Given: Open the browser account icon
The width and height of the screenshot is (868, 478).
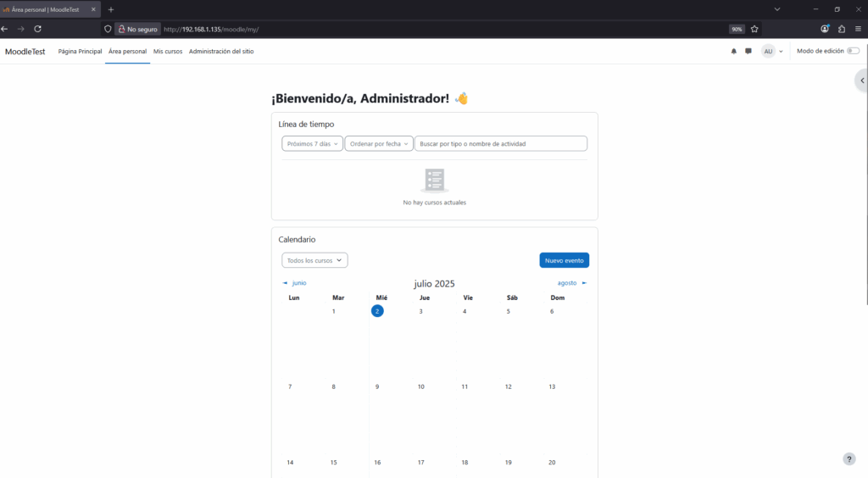Looking at the screenshot, I should (825, 29).
